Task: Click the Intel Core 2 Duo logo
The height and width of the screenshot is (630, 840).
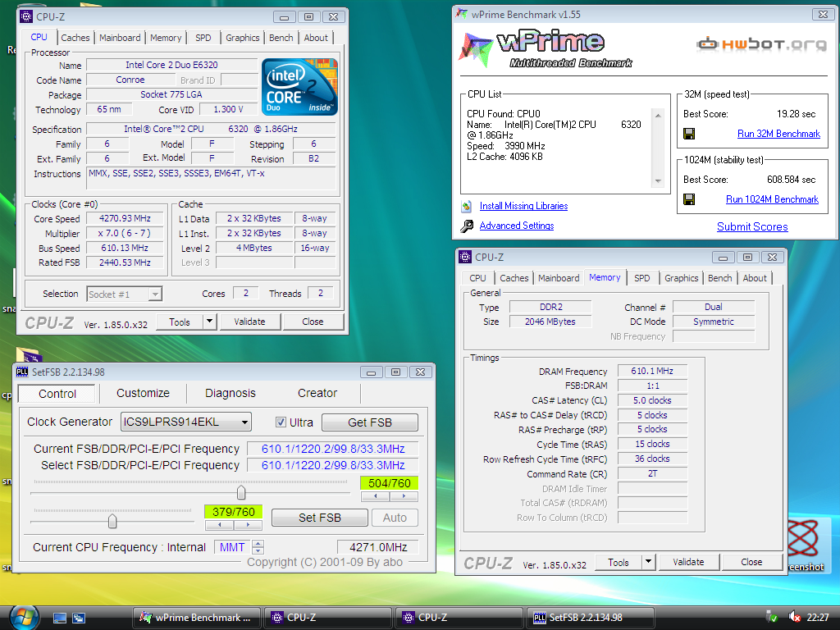Action: (x=299, y=87)
